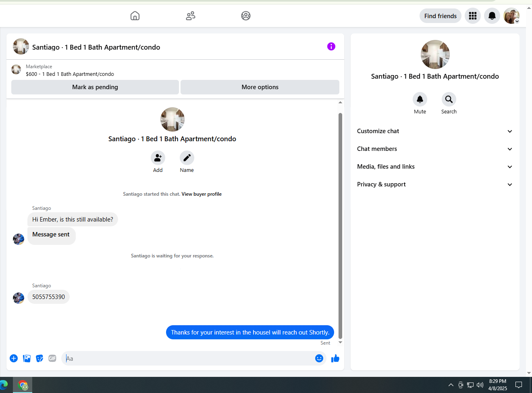
Task: Click the 'Message sent' bubble
Action: click(x=51, y=235)
